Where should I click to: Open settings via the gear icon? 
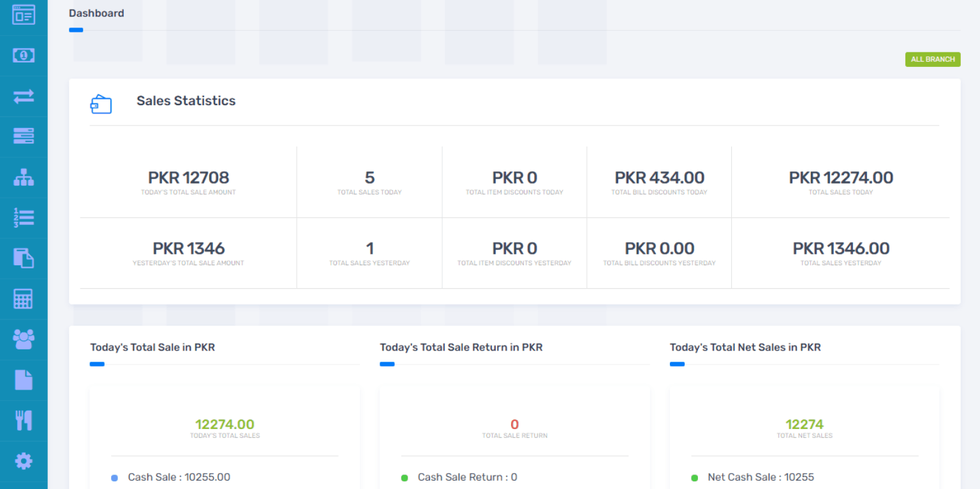click(x=24, y=460)
